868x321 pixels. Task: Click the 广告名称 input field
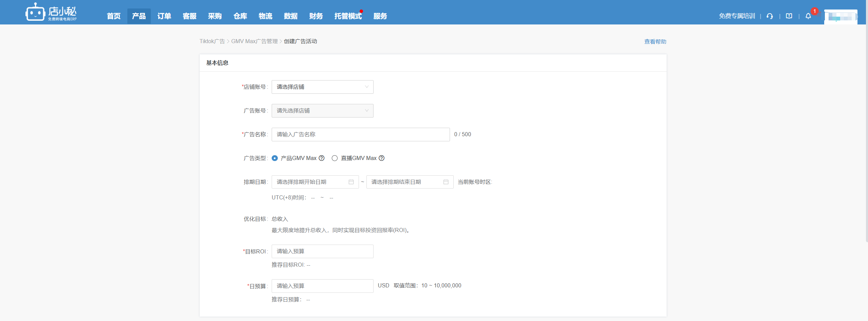pos(360,135)
